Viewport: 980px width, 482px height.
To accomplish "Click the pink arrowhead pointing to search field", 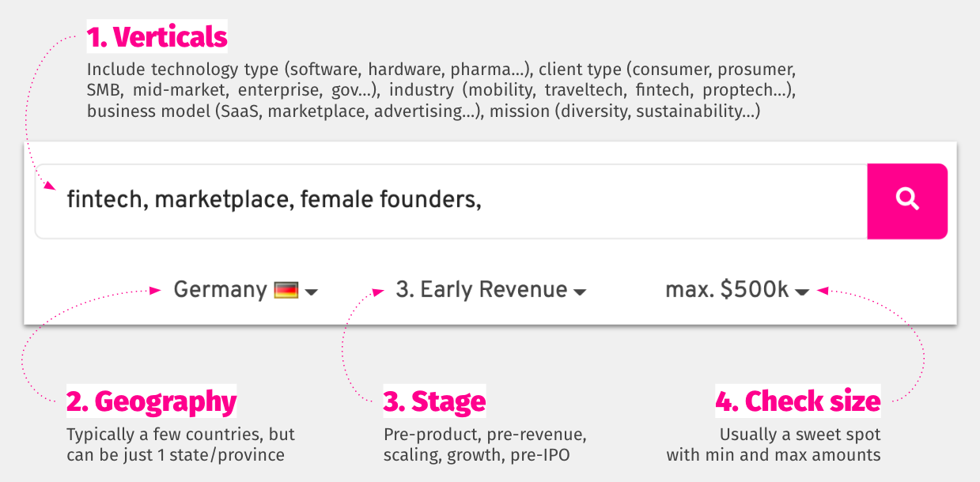I will (50, 186).
